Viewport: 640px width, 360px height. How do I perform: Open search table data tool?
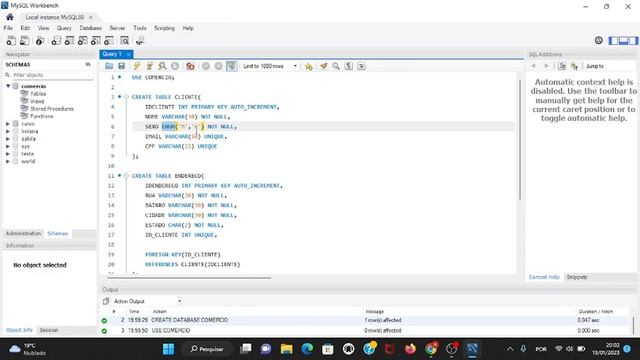124,40
